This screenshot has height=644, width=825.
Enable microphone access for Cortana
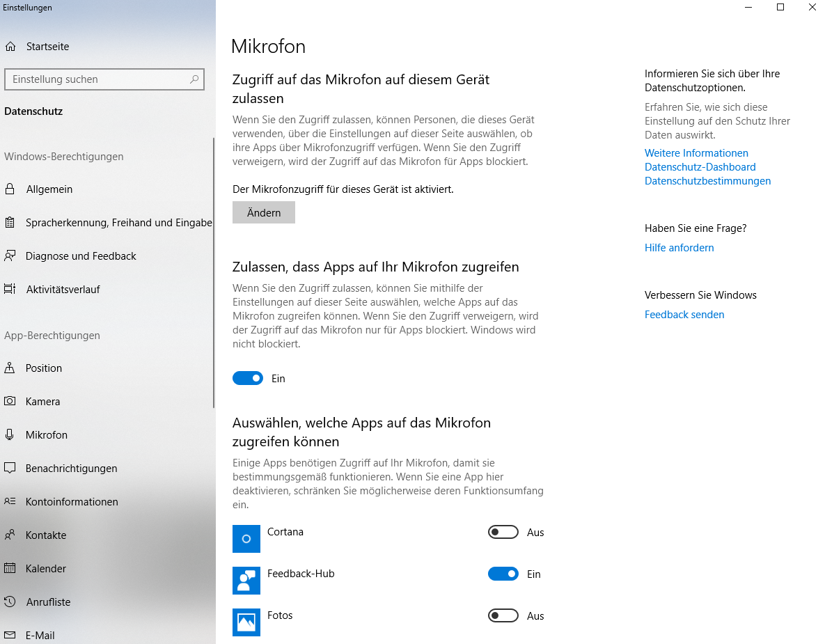503,532
